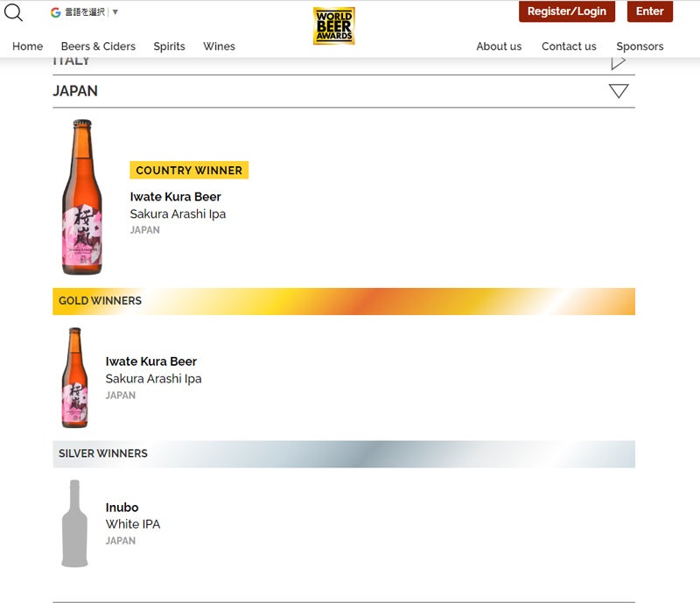Open the Spirits menu item
Image resolution: width=700 pixels, height=603 pixels.
169,46
